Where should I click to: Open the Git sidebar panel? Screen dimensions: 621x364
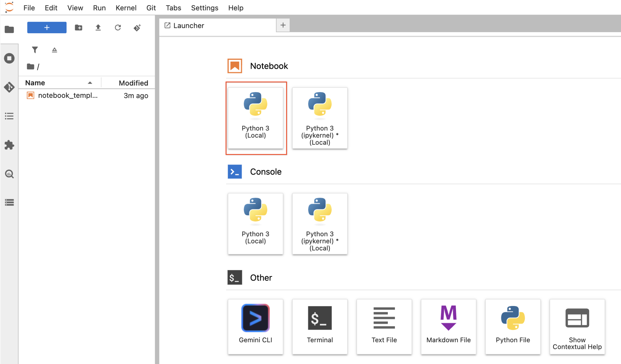9,87
